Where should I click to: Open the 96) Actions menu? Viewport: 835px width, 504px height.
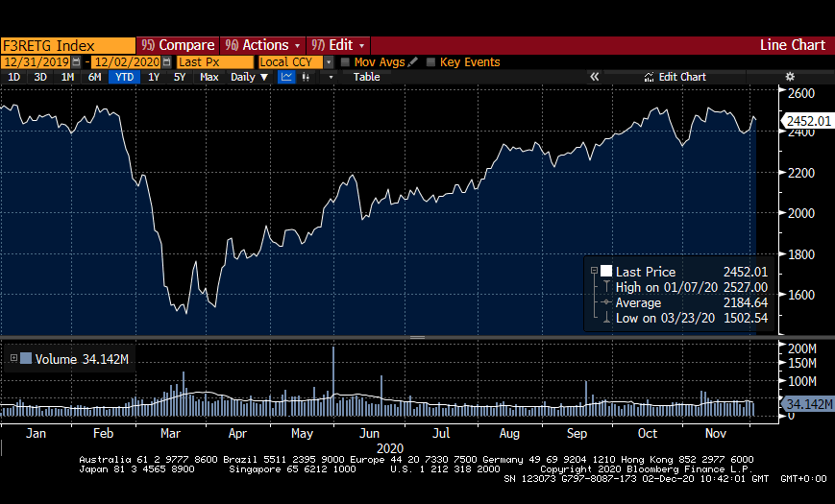click(262, 45)
